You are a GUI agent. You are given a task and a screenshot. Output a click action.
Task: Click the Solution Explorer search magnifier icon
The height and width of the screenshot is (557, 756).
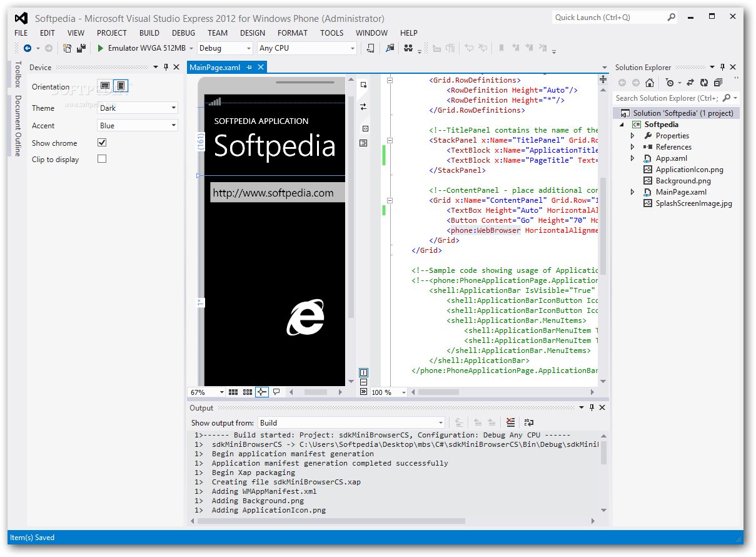726,98
